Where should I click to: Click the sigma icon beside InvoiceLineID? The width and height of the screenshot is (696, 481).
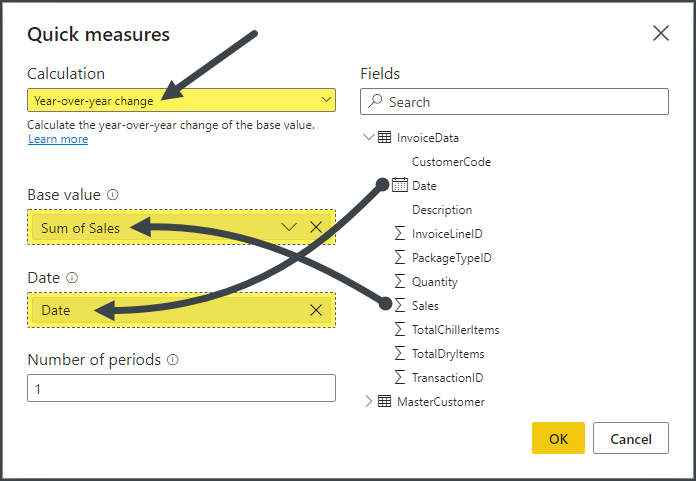coord(400,234)
